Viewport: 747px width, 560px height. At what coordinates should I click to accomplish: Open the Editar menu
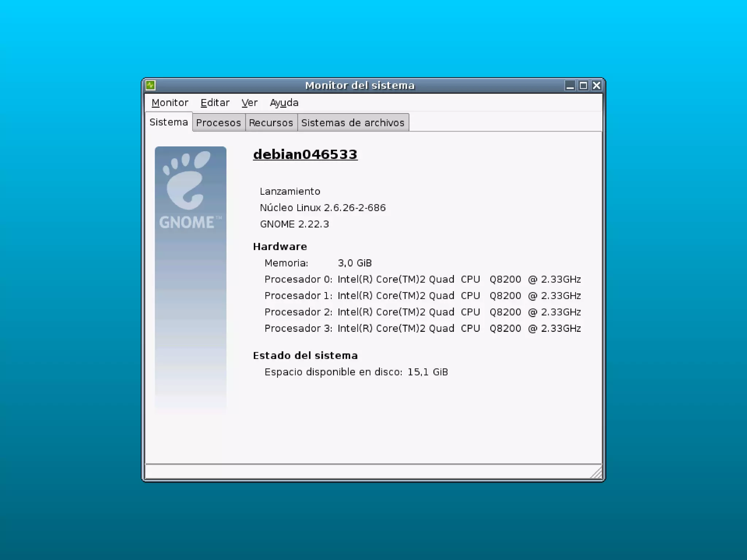[x=215, y=103]
